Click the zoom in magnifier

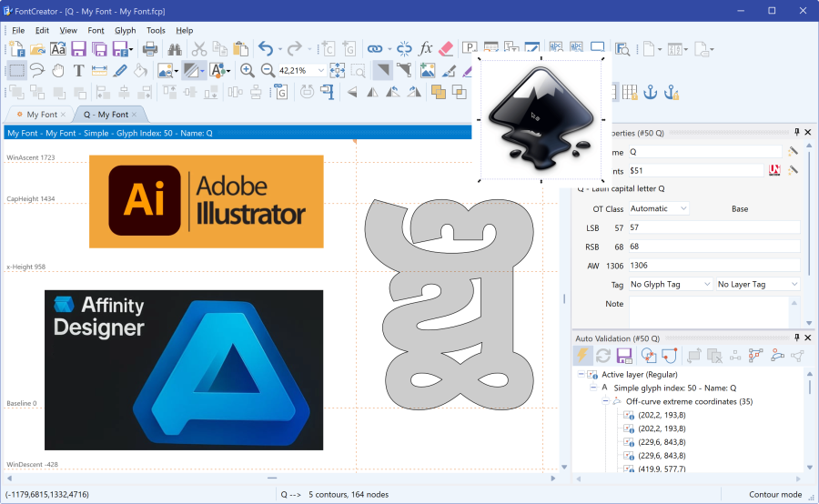tap(247, 70)
